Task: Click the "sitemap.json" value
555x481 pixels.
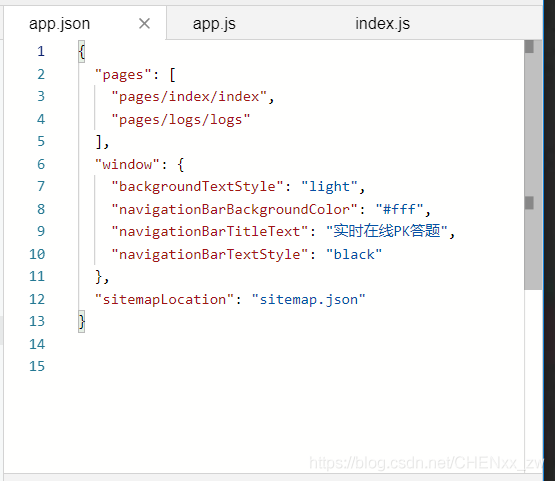Action: pyautogui.click(x=308, y=299)
